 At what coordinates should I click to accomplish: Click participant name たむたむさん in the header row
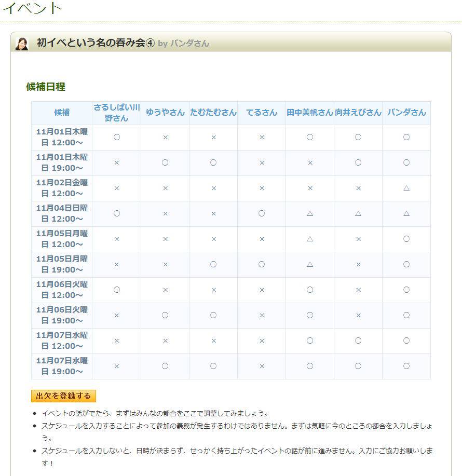(x=213, y=112)
